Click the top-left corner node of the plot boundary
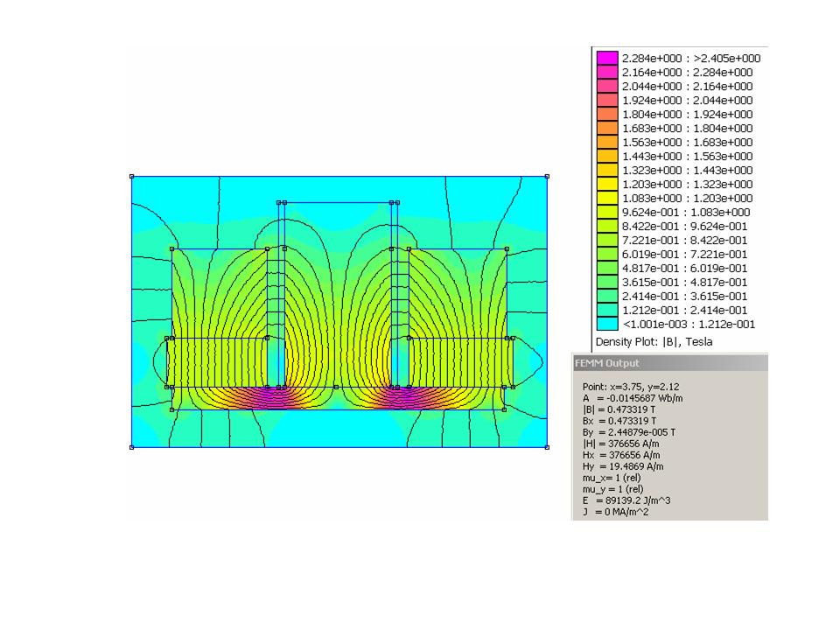Image resolution: width=840 pixels, height=630 pixels. pos(132,176)
